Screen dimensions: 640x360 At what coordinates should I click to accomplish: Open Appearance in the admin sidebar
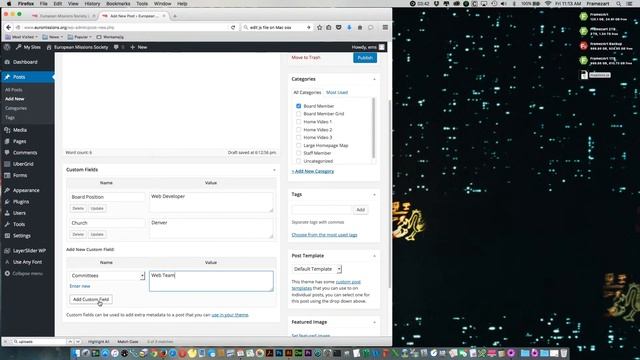[26, 190]
